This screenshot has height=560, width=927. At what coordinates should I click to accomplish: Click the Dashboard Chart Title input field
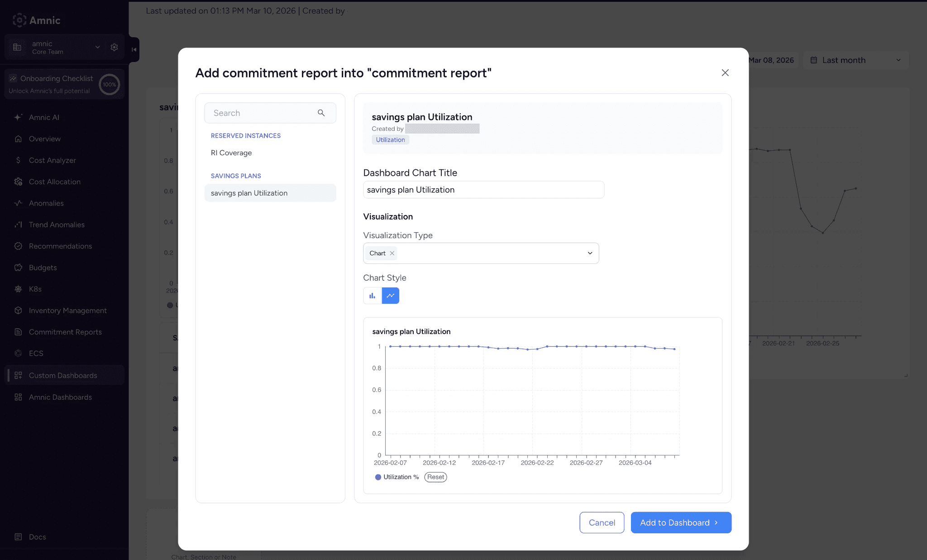(x=483, y=190)
